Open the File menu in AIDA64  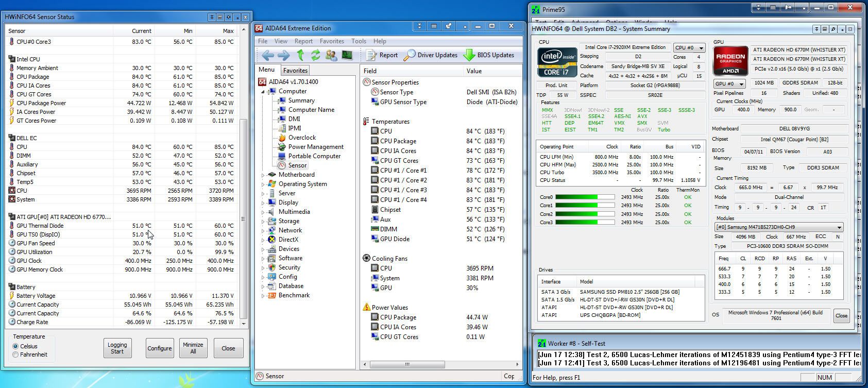(x=262, y=41)
